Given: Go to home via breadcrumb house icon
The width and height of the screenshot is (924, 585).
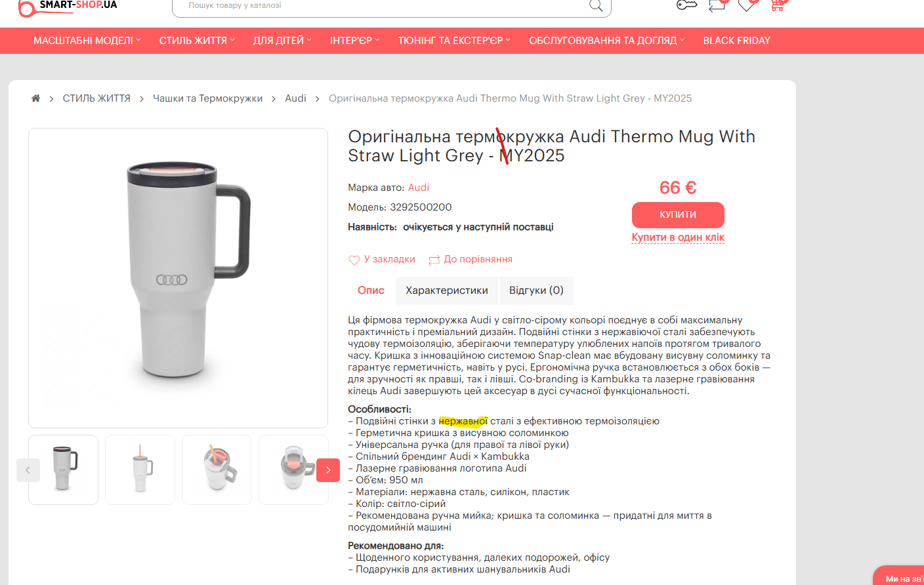Looking at the screenshot, I should pyautogui.click(x=35, y=98).
